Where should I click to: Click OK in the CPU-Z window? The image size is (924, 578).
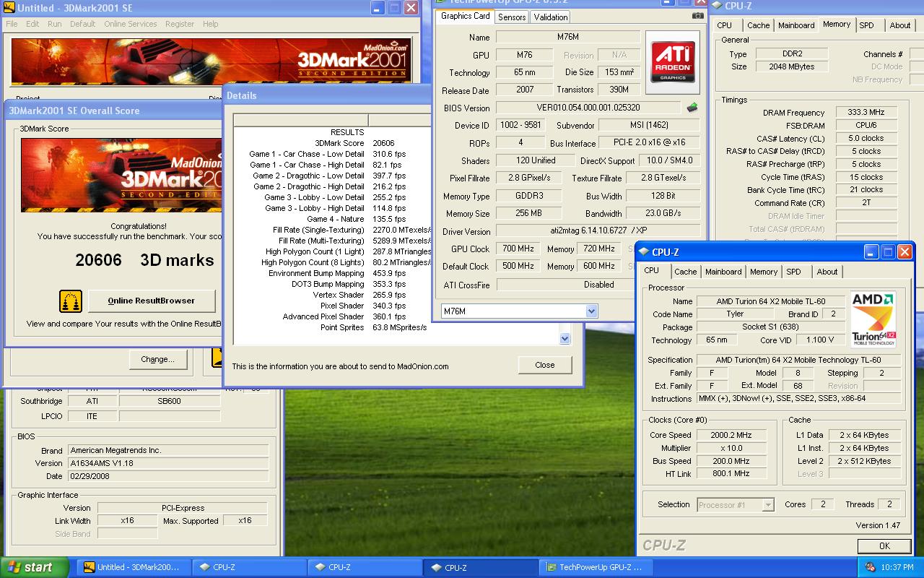pos(884,545)
